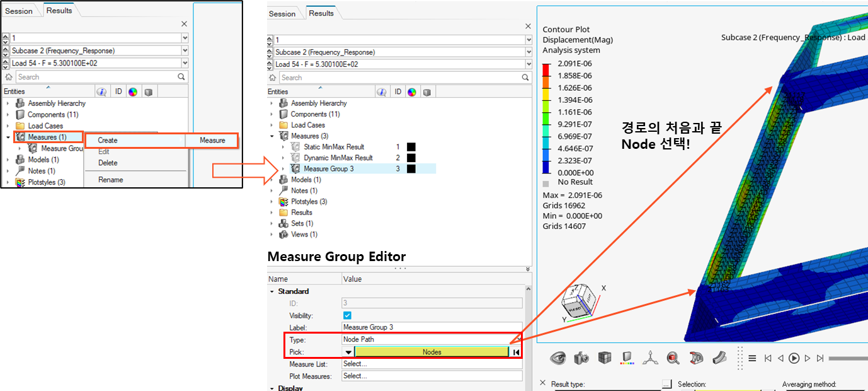This screenshot has height=391, width=868.
Task: Expand Static MinMax Result measure
Action: coord(283,147)
